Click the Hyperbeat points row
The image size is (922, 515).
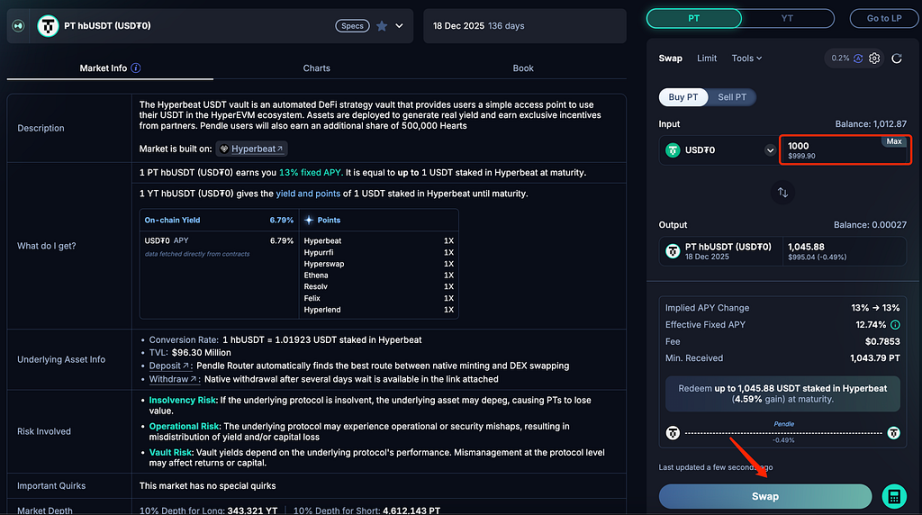click(x=379, y=241)
